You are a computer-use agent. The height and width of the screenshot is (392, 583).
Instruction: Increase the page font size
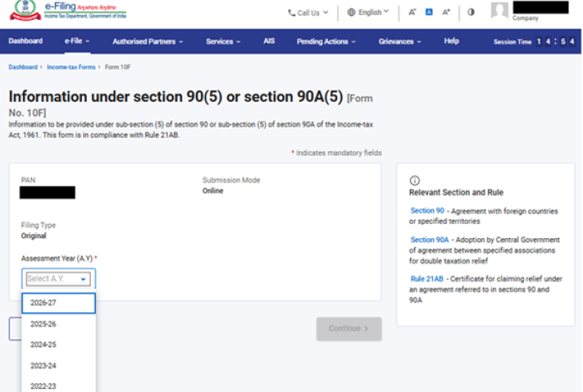coord(446,13)
